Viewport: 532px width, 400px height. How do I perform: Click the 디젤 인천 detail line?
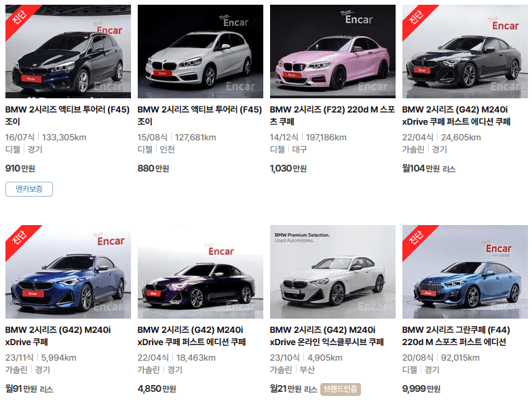[x=156, y=149]
